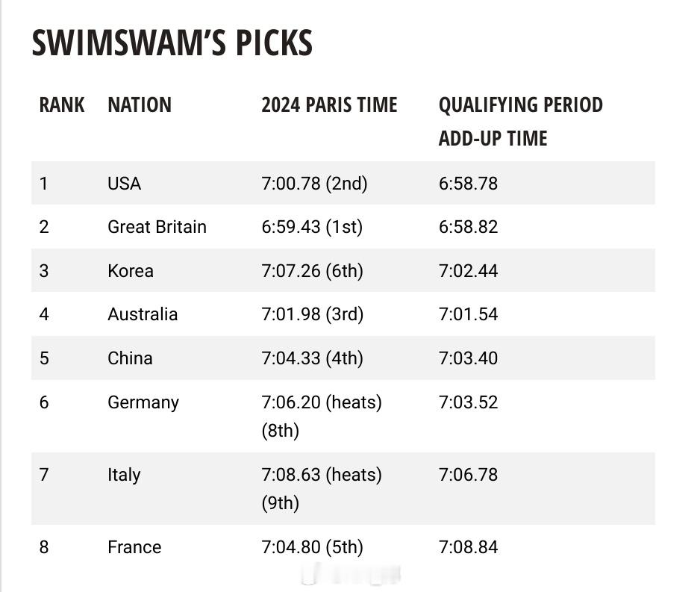The image size is (700, 592).
Task: Click the QUALIFYING PERIOD ADD-UP TIME header
Action: pos(521,122)
